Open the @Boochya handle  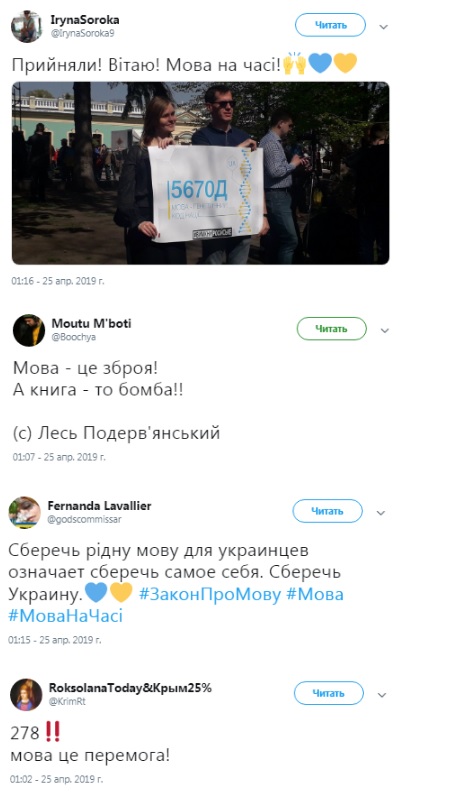pyautogui.click(x=74, y=337)
